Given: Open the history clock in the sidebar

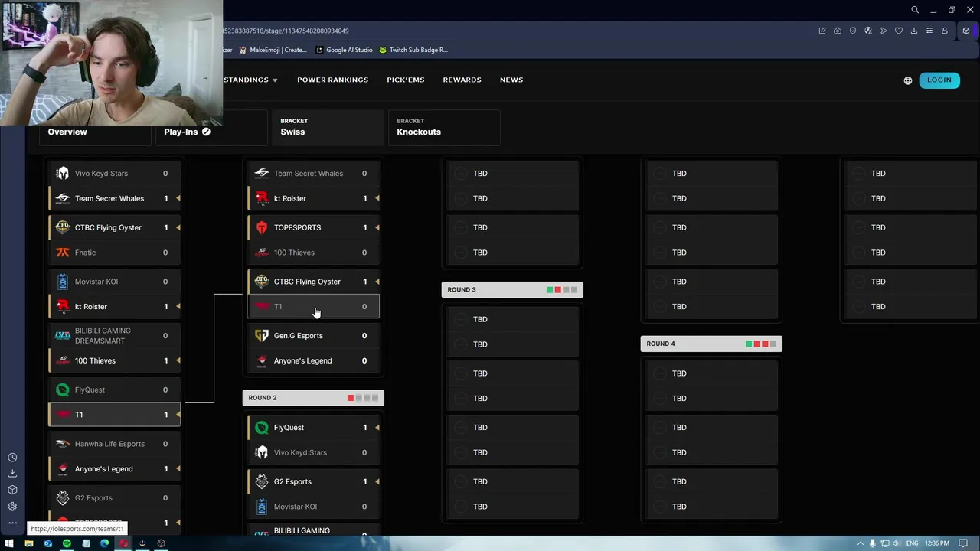Looking at the screenshot, I should (x=12, y=457).
